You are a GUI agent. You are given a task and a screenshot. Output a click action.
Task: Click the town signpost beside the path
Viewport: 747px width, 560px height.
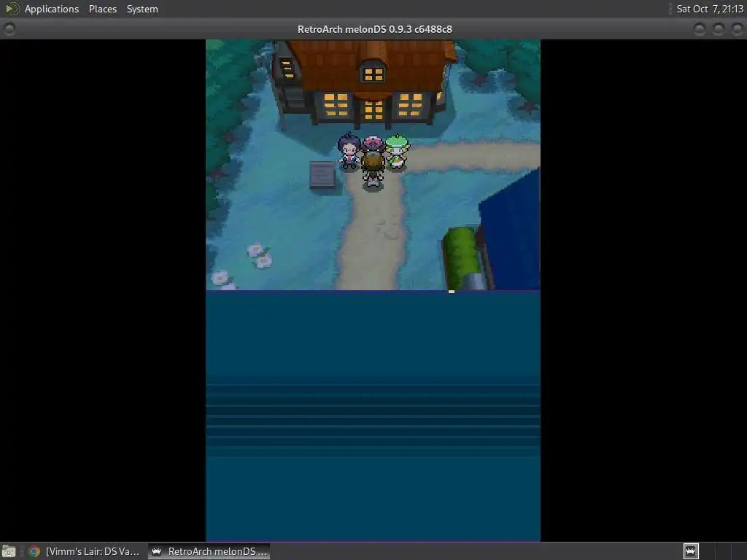[x=322, y=176]
